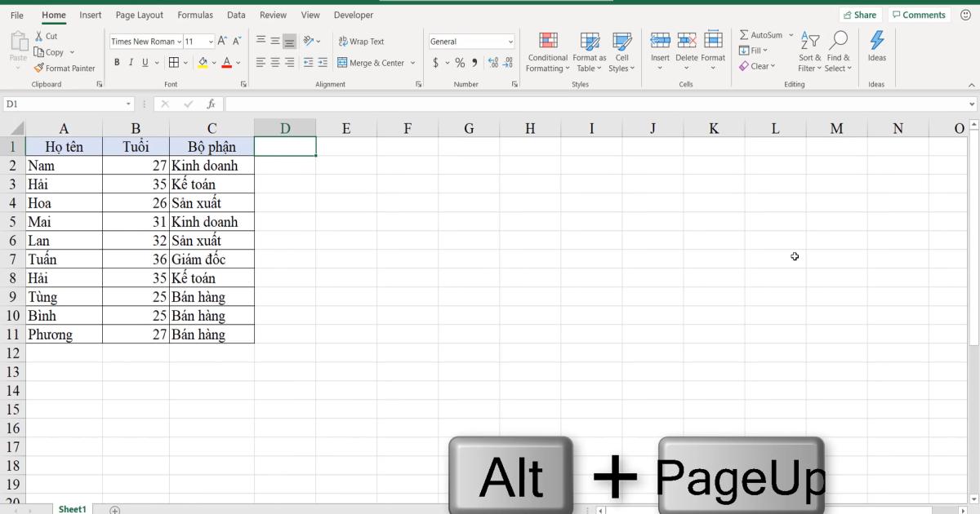Toggle italic formatting

[131, 61]
